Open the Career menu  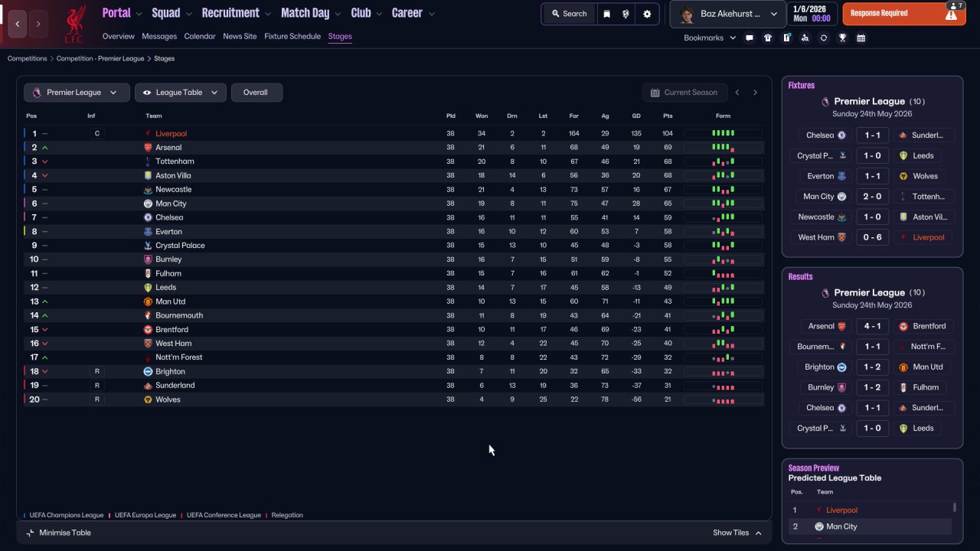(413, 13)
